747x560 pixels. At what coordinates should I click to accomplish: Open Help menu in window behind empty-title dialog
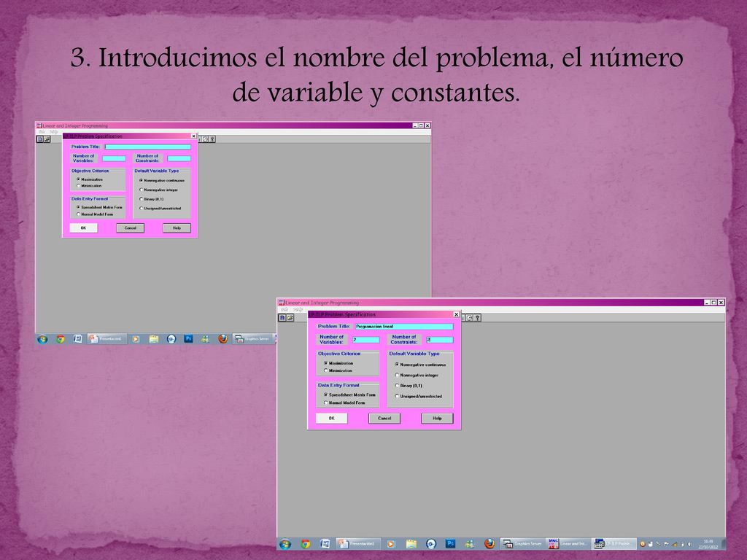pos(54,132)
